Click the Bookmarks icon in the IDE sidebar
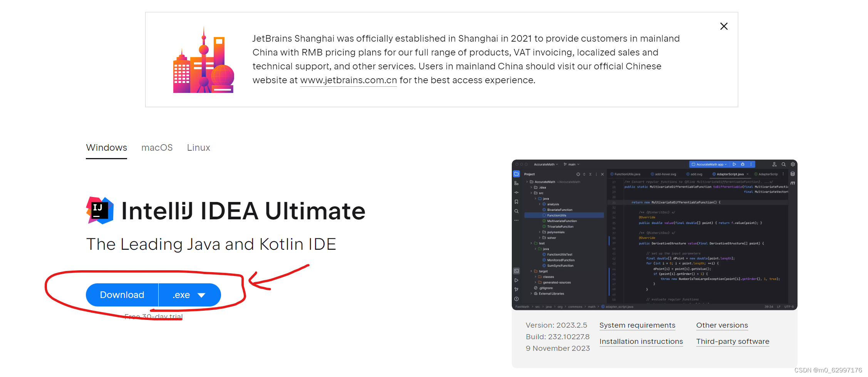 516,201
